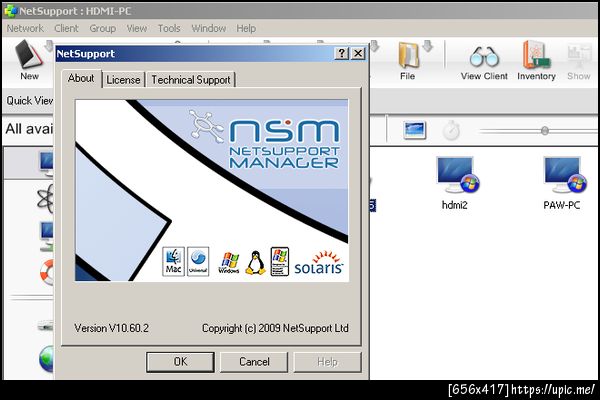Click the stopwatch update interval icon
The width and height of the screenshot is (600, 400).
click(x=451, y=130)
